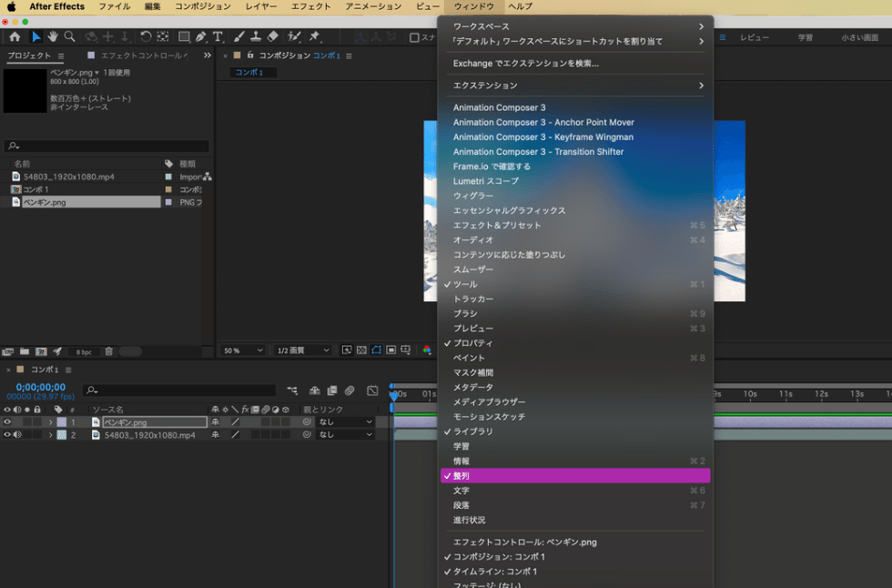Click the composition mini-flowchart icon in timeline
892x588 pixels.
(x=292, y=390)
